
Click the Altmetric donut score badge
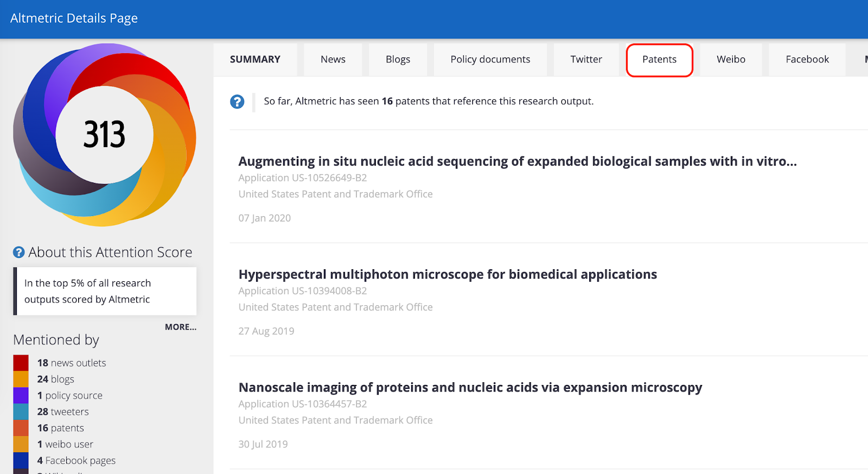[x=104, y=135]
